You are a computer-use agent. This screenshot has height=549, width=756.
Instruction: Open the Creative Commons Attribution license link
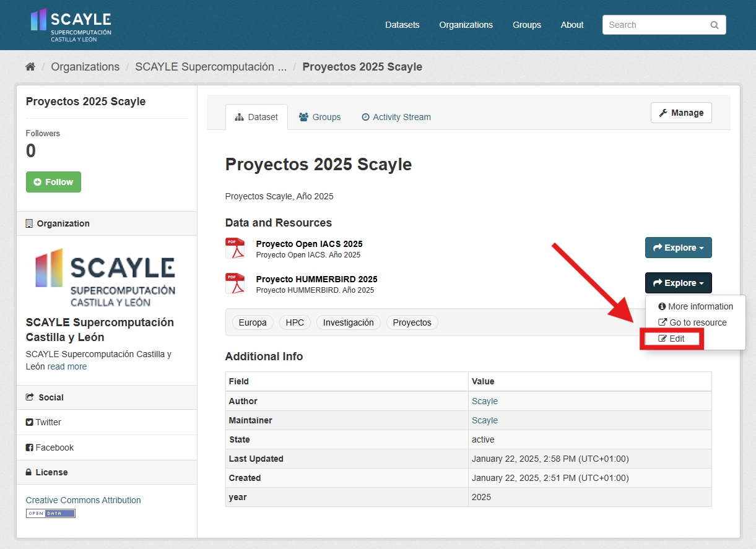pyautogui.click(x=83, y=500)
